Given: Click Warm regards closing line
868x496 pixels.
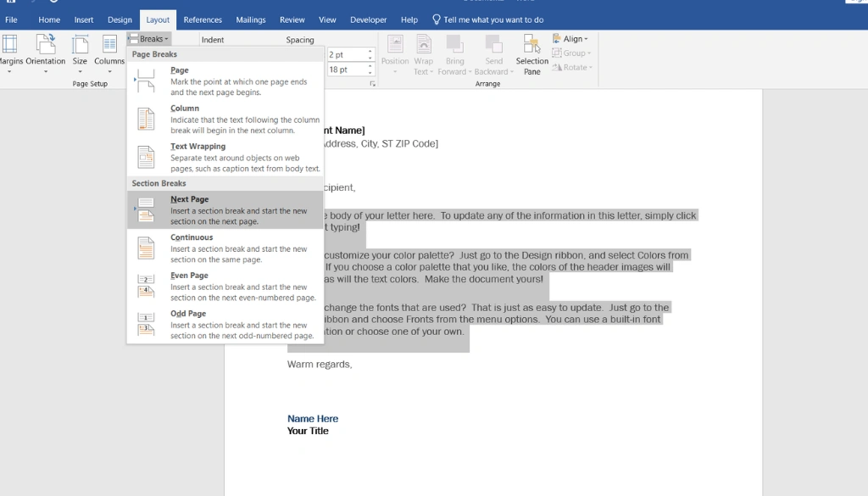Looking at the screenshot, I should tap(320, 365).
